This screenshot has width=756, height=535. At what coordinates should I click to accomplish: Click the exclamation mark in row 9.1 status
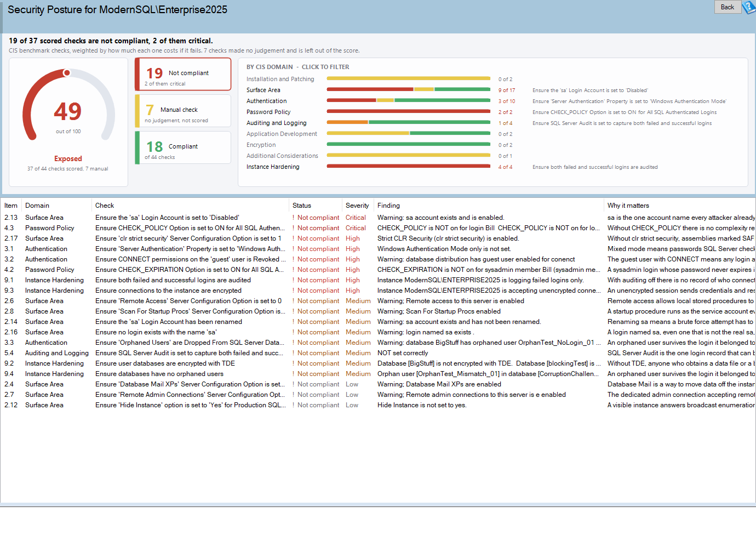(x=294, y=280)
